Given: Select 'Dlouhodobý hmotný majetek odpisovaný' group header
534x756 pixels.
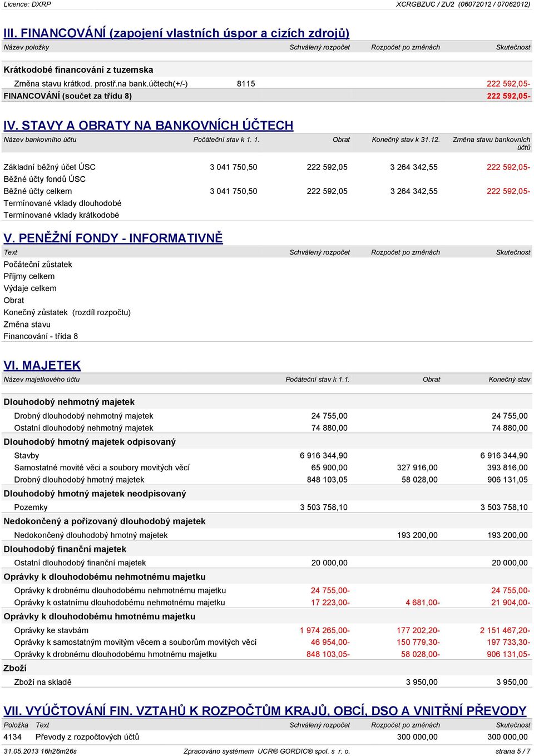Looking at the screenshot, I should click(x=90, y=442).
